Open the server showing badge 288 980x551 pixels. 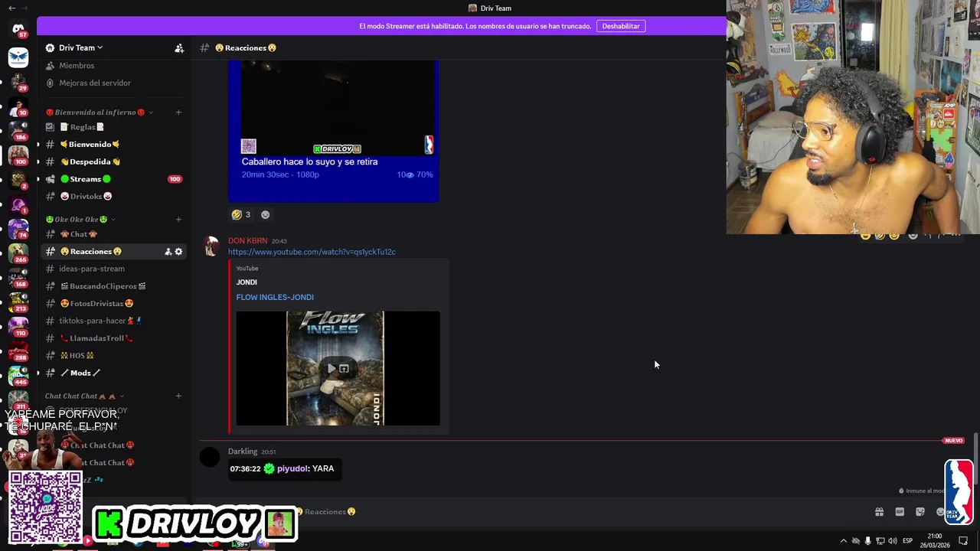(x=18, y=351)
